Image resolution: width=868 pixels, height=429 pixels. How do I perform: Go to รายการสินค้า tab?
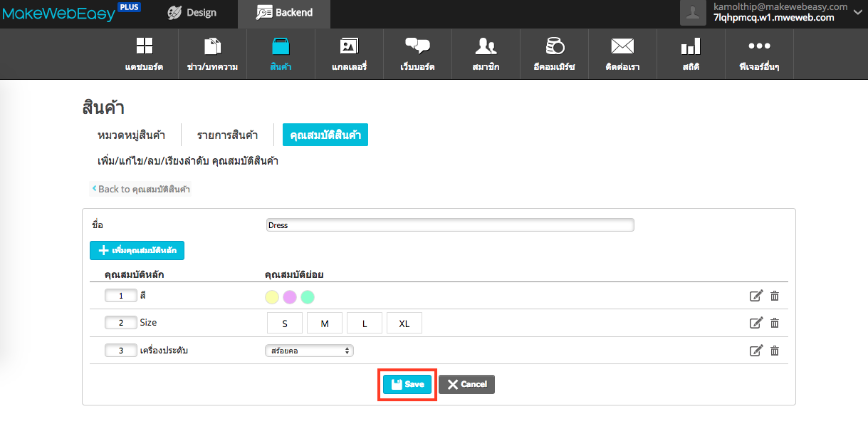point(227,135)
